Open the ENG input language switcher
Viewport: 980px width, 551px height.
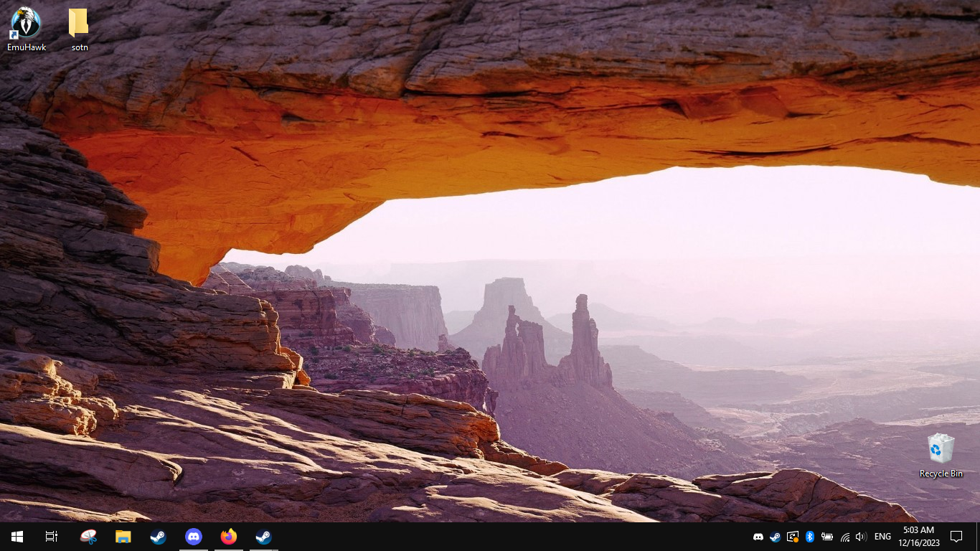point(882,537)
